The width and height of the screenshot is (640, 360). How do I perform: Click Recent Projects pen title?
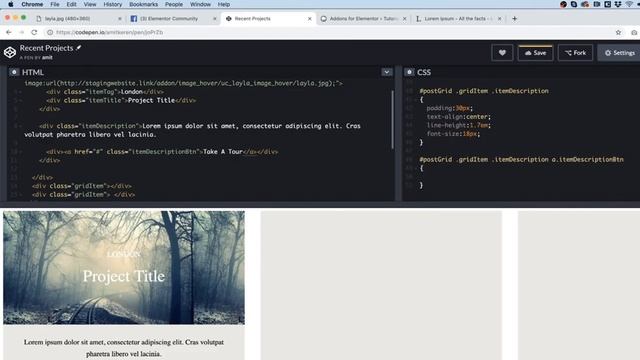47,48
